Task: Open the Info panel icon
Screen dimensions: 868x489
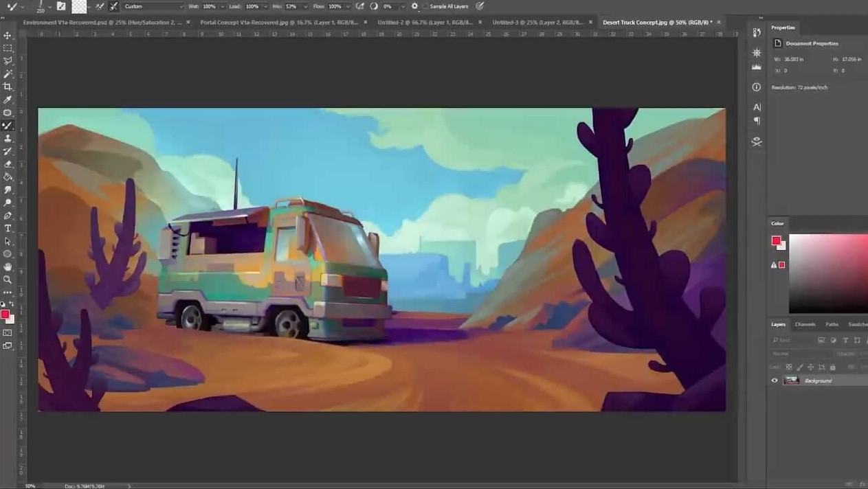Action: tap(757, 87)
